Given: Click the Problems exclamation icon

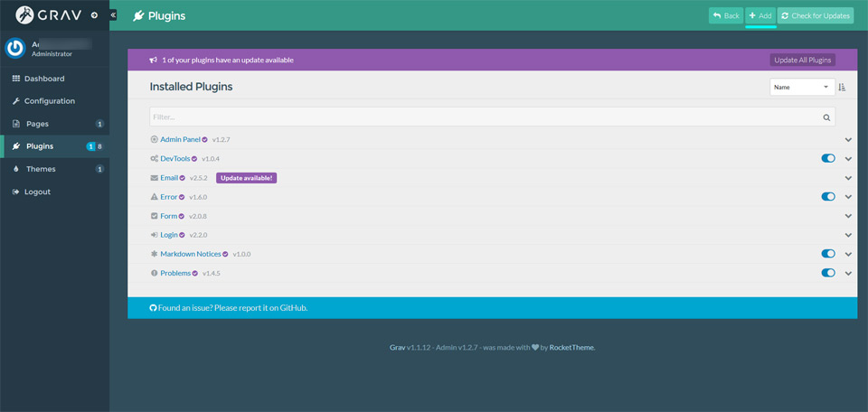Looking at the screenshot, I should pos(154,273).
